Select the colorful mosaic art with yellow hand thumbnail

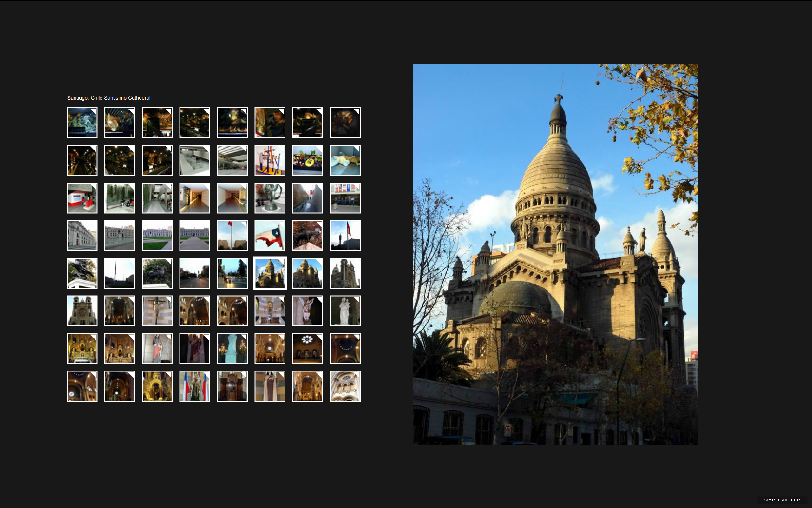coord(307,160)
